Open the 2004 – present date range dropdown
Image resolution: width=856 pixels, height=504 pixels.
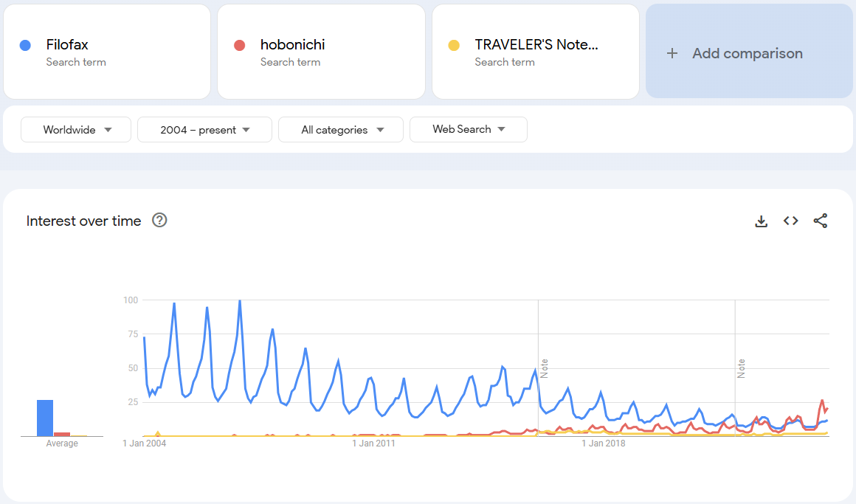(x=204, y=129)
